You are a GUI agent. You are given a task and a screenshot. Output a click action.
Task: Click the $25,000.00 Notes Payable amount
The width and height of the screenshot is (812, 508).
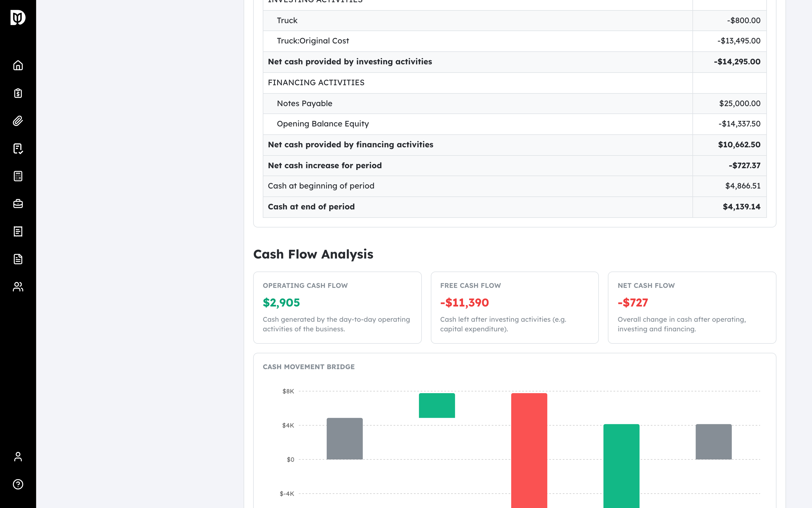[x=740, y=104]
